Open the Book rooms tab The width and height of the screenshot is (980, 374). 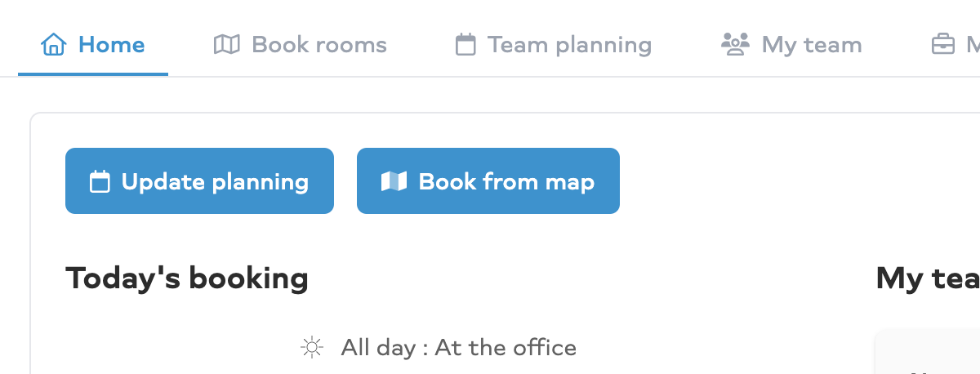tap(300, 44)
